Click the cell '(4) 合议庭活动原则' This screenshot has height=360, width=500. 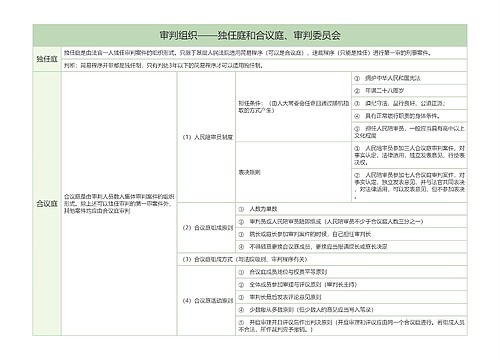point(207,301)
